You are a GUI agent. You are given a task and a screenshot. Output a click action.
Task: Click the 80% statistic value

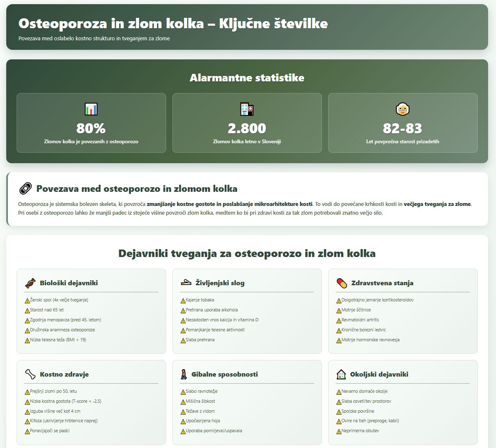click(x=91, y=128)
